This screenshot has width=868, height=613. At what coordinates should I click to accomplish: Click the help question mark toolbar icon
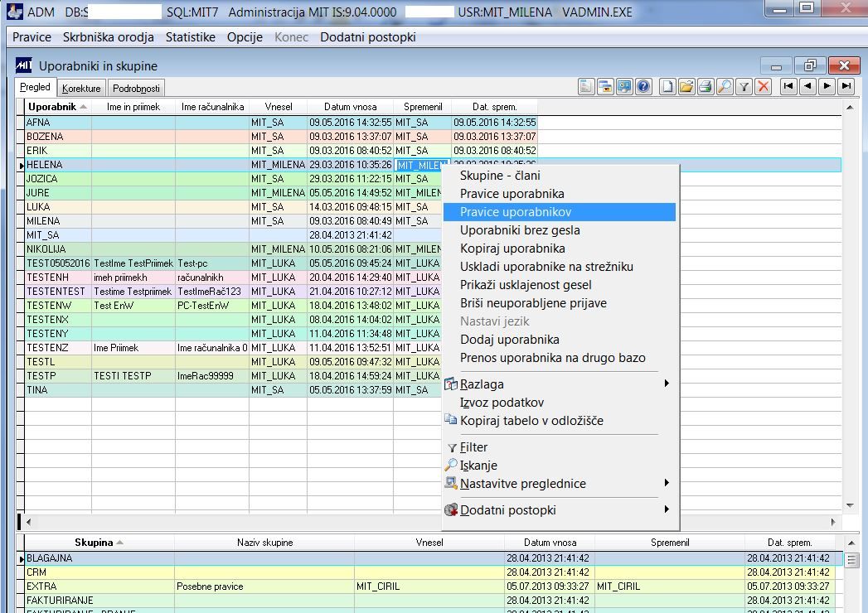tap(643, 86)
